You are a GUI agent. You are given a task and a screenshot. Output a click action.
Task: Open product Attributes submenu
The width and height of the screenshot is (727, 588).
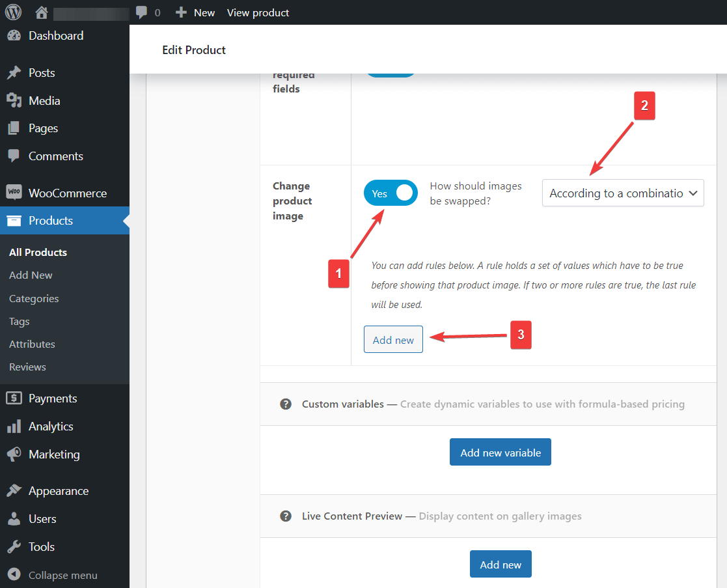pos(32,344)
